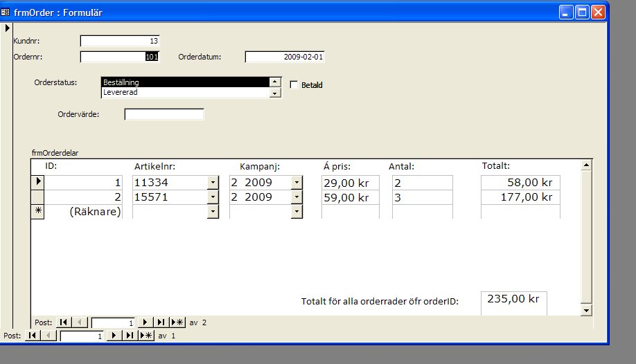This screenshot has width=636, height=364.
Task: Open Artikelnr dropdown in the new row
Action: click(x=213, y=212)
